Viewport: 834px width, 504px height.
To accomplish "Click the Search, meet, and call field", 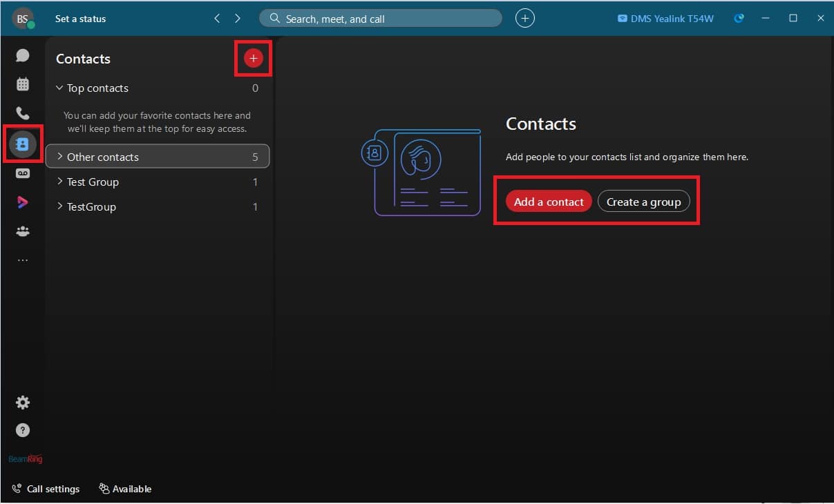I will point(381,19).
